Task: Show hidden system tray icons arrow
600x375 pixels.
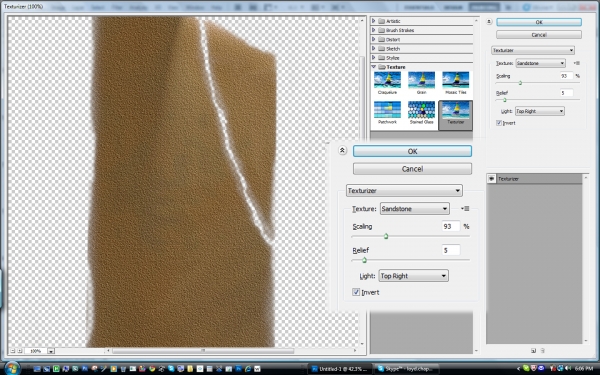Action: pyautogui.click(x=519, y=368)
